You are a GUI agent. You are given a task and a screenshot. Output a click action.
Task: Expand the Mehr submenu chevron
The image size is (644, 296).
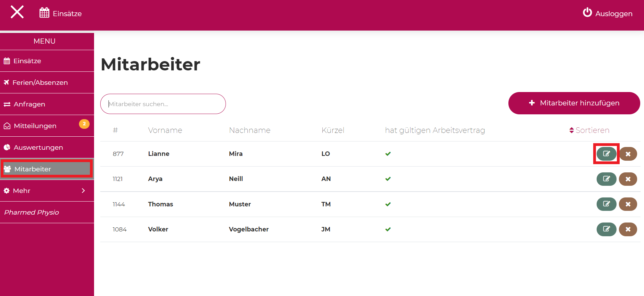coord(83,191)
